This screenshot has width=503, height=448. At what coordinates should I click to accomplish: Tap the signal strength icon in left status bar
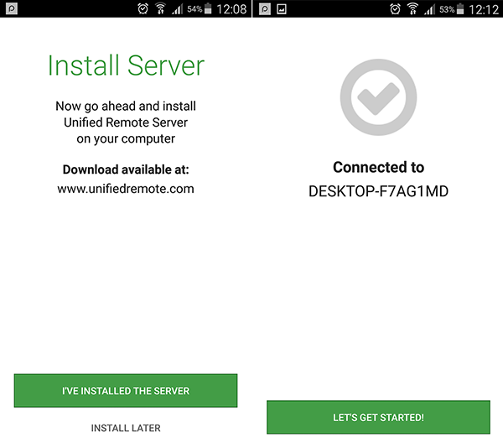[x=177, y=9]
